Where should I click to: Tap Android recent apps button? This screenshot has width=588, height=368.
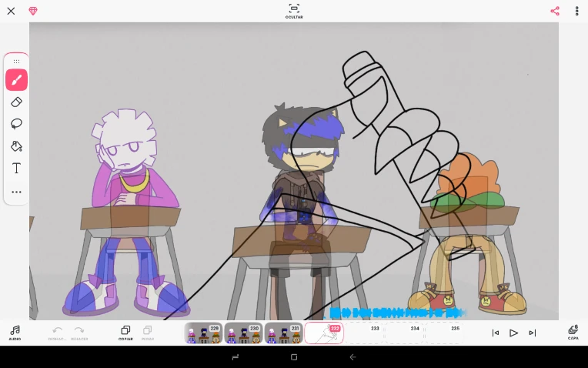coord(236,357)
